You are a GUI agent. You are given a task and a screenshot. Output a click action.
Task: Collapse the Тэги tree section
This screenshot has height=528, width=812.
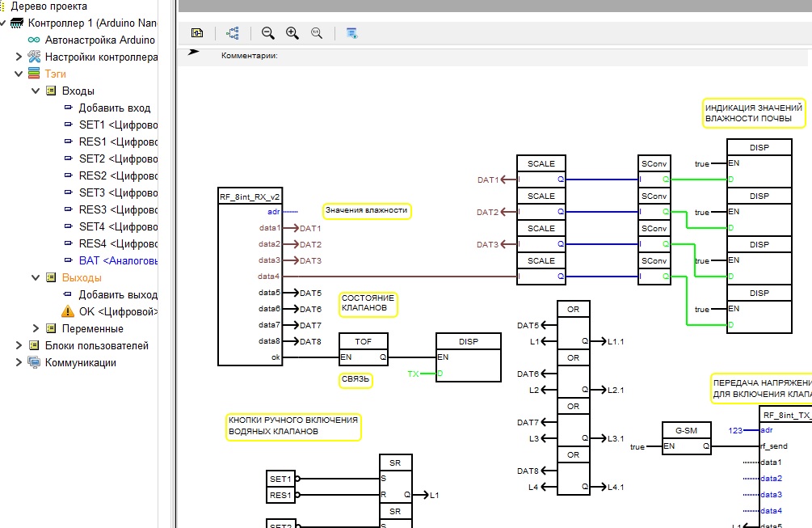coord(19,74)
